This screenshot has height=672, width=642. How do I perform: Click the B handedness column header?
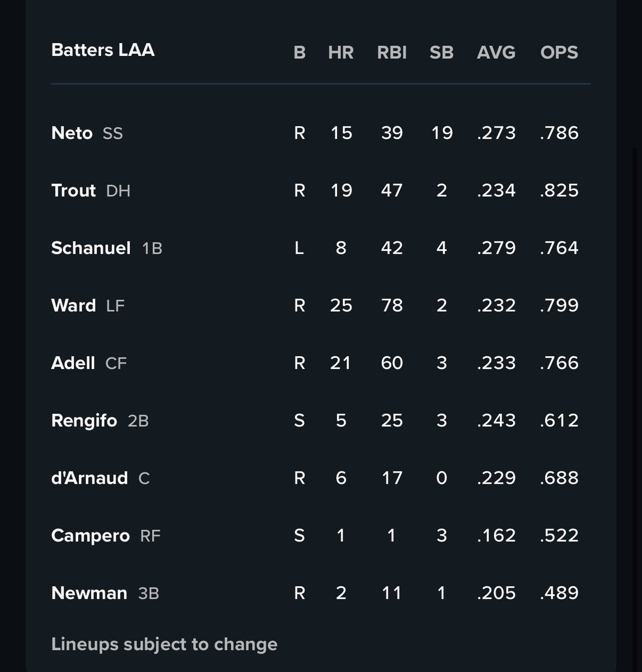[299, 52]
